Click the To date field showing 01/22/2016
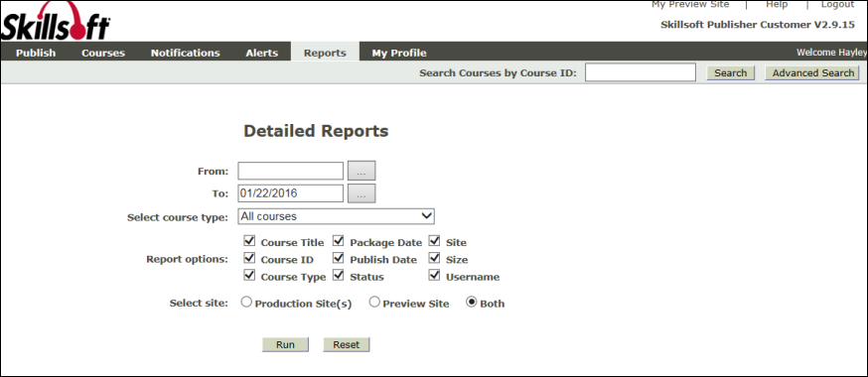The image size is (868, 377). [291, 193]
